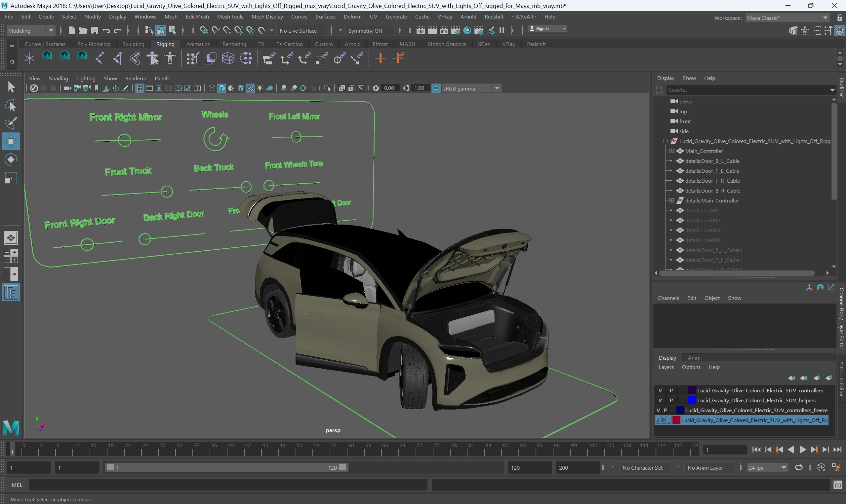
Task: Collapse the Lucid_Gravity root node in Outliner
Action: (665, 141)
